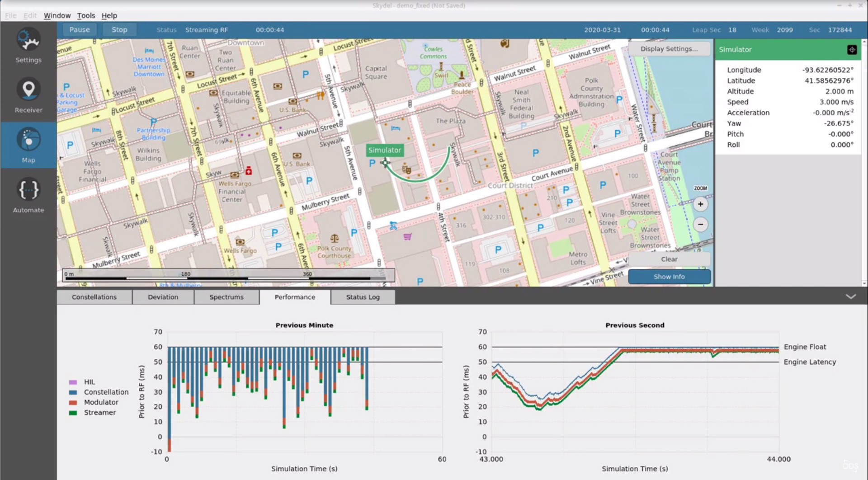The image size is (868, 480).
Task: Pause the running simulation
Action: pos(80,30)
